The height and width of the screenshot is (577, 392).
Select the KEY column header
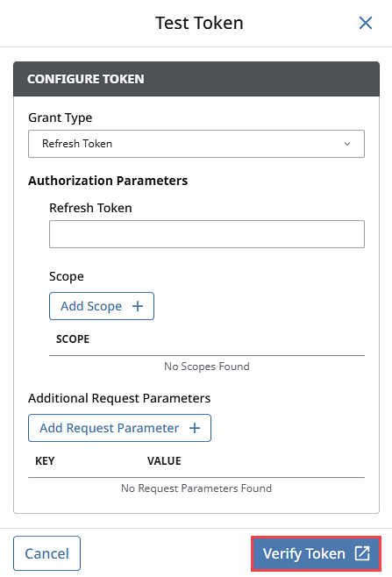coord(45,460)
